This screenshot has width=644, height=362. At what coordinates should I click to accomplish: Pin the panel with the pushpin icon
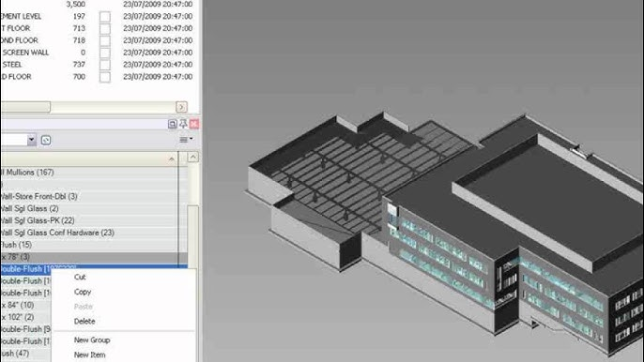[x=183, y=124]
